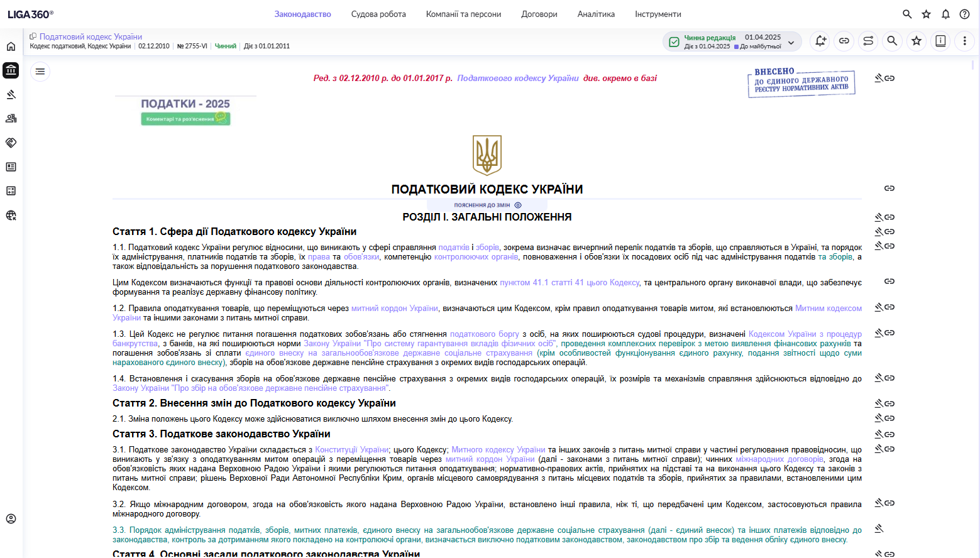Click the registry stamp 'ВНЕСЕНО до єдиного державного реєстру'

click(x=801, y=82)
